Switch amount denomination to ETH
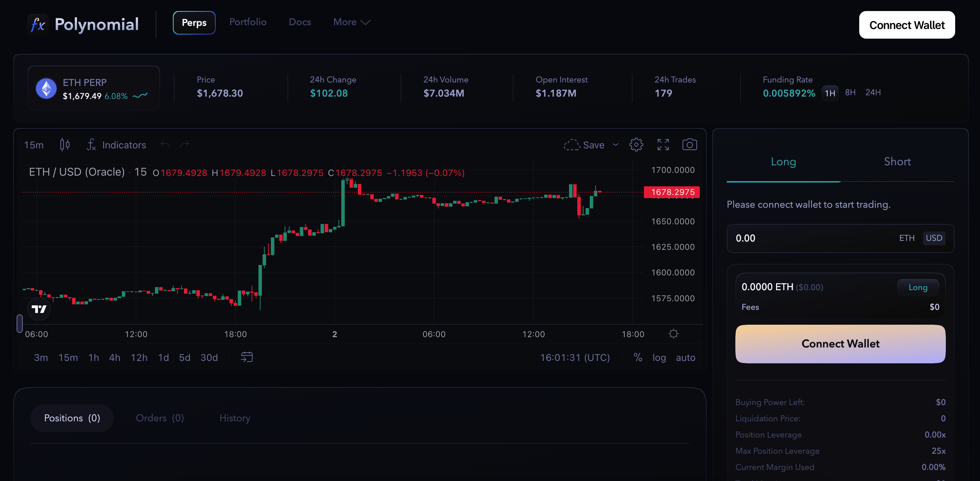This screenshot has width=980, height=481. click(x=906, y=238)
